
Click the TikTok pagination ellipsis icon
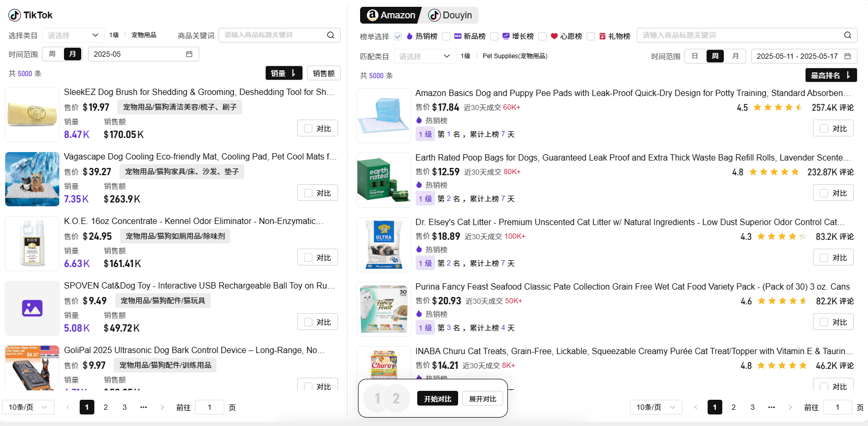[x=144, y=407]
